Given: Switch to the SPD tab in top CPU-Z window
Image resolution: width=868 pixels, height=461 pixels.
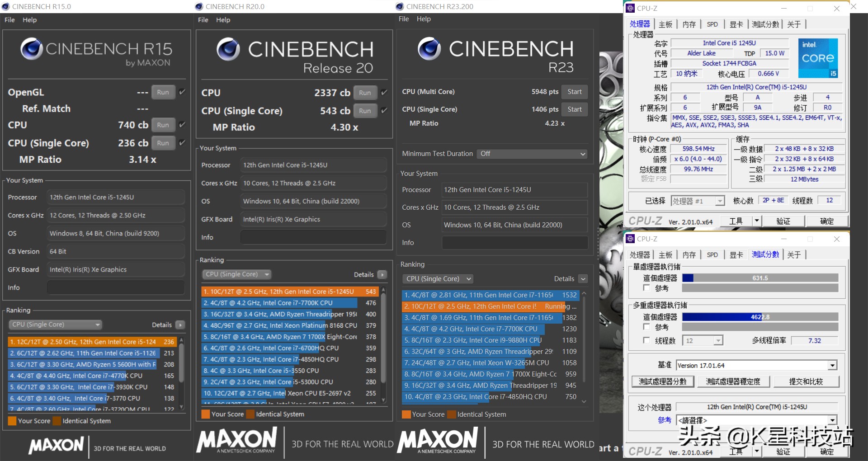Looking at the screenshot, I should click(x=712, y=24).
